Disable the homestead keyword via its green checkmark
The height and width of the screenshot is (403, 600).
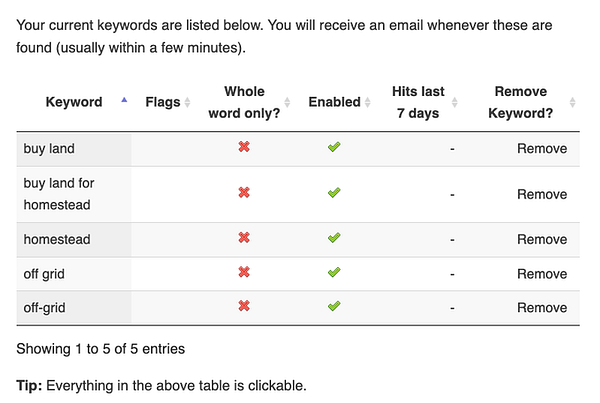pyautogui.click(x=334, y=238)
